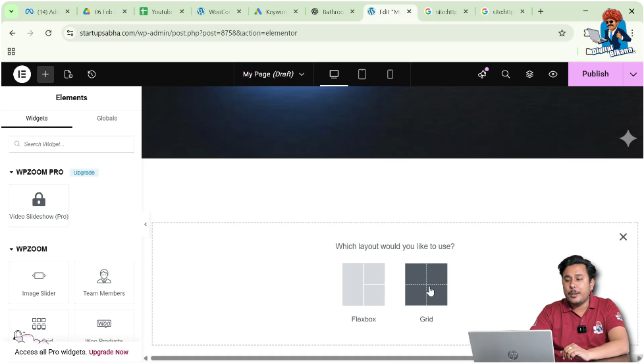
Task: Open the My Page (Draft) dropdown
Action: 273,74
